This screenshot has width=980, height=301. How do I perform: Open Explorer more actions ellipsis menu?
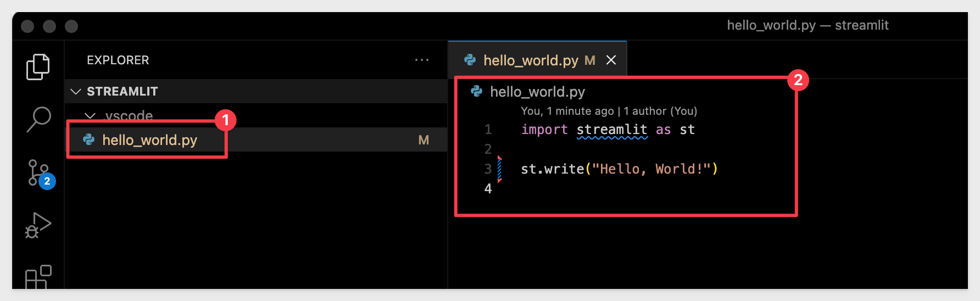coord(422,60)
